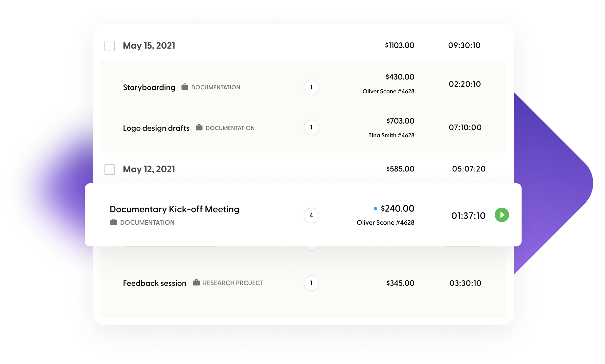Image resolution: width=605 pixels, height=364 pixels.
Task: Click briefcase icon beside Logo design drafts
Action: coord(199,127)
